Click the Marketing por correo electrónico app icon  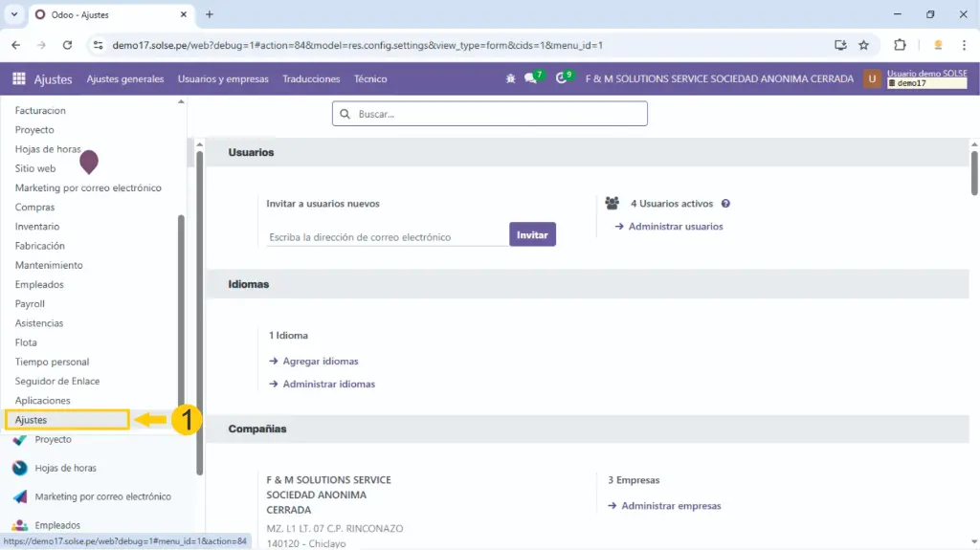click(19, 497)
